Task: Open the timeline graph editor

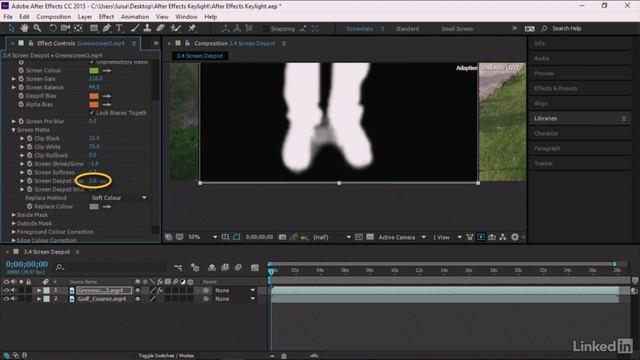Action: [x=255, y=268]
